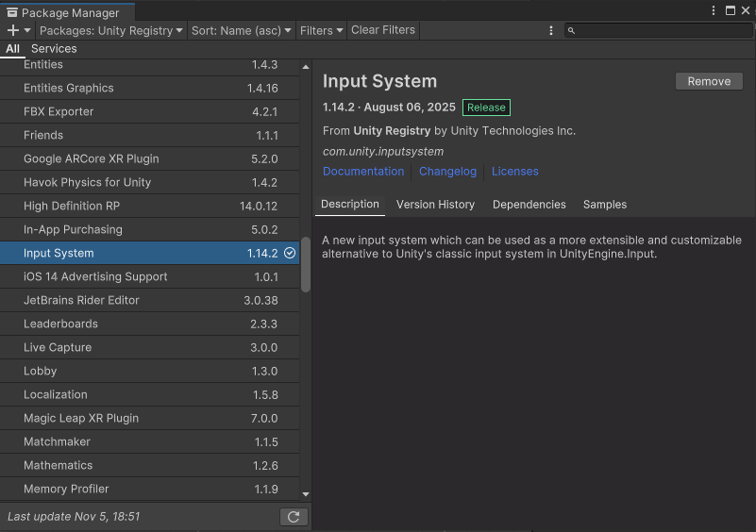Click the installed checkmark icon on Input System
756x532 pixels.
tap(290, 253)
